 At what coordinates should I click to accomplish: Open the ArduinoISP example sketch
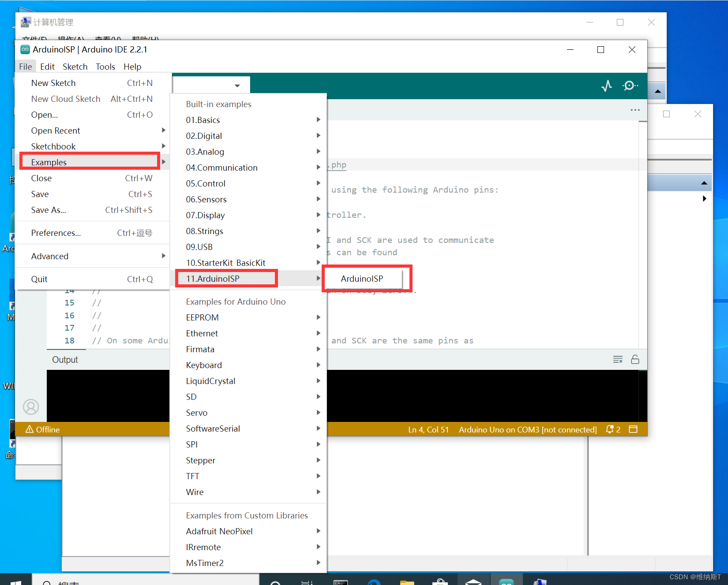coord(362,279)
